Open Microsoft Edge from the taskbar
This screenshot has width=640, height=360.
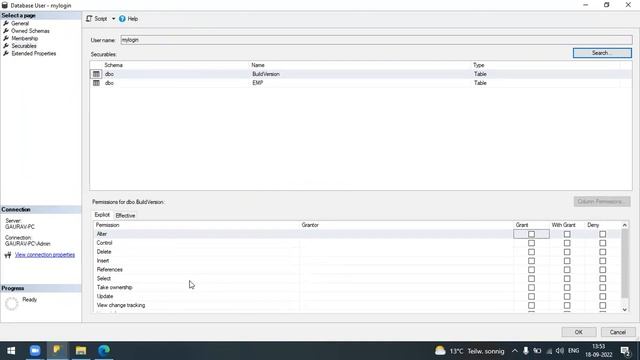click(104, 351)
